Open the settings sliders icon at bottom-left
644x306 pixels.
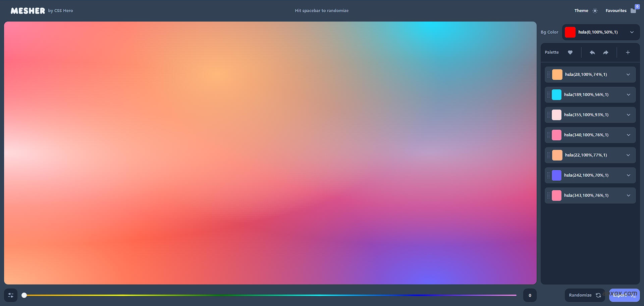pos(11,295)
